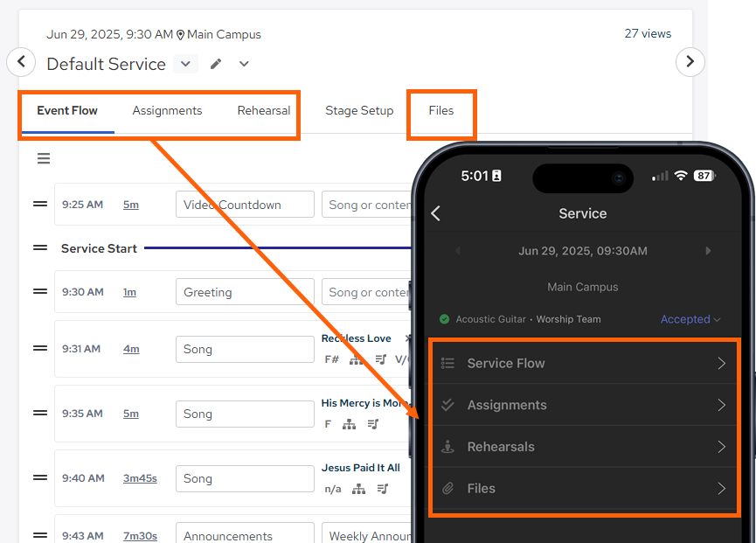Tap the Rehearsals person icon on the phone menu
The image size is (756, 543).
click(x=448, y=447)
